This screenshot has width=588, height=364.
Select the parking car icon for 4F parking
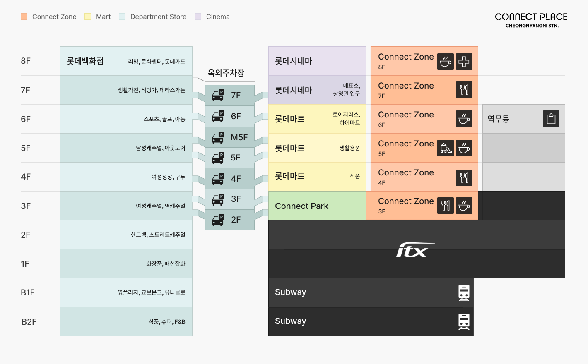click(x=218, y=179)
